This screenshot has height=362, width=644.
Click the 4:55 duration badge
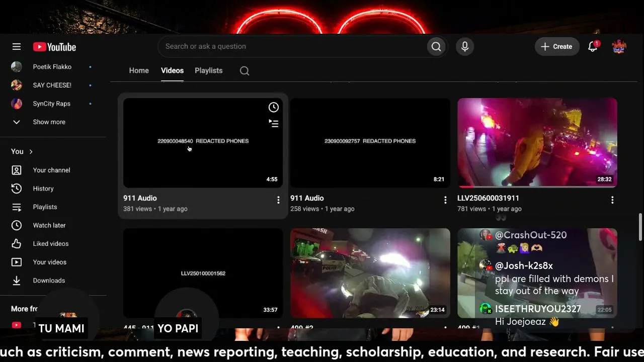[x=272, y=179]
